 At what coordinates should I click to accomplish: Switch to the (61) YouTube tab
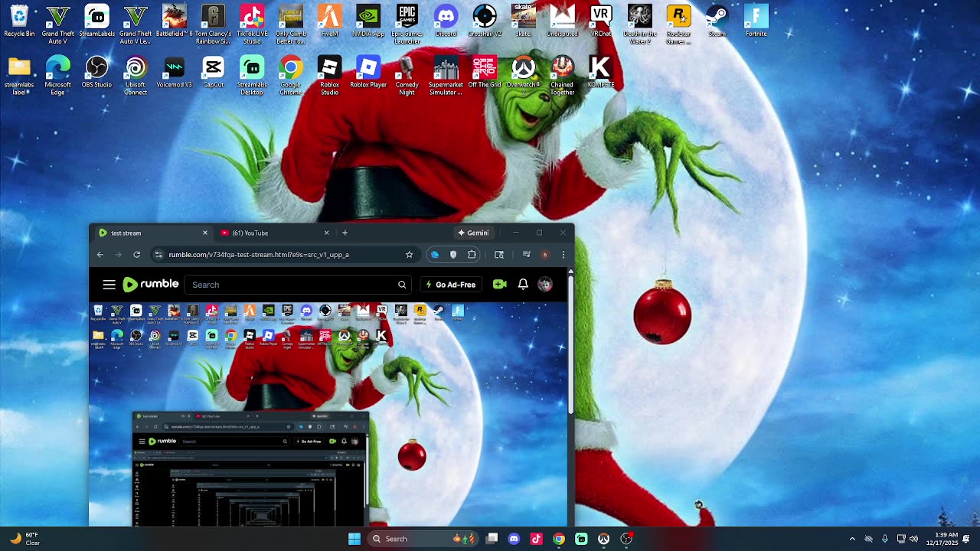click(x=273, y=233)
